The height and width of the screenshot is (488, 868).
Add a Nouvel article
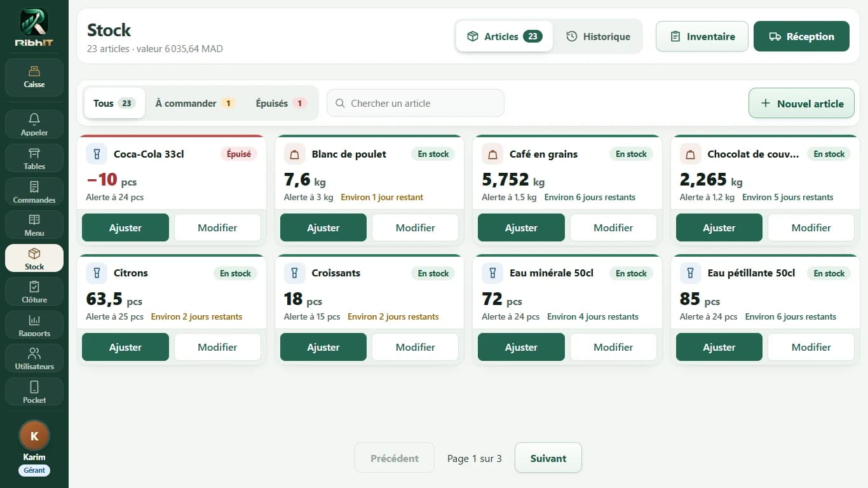801,103
